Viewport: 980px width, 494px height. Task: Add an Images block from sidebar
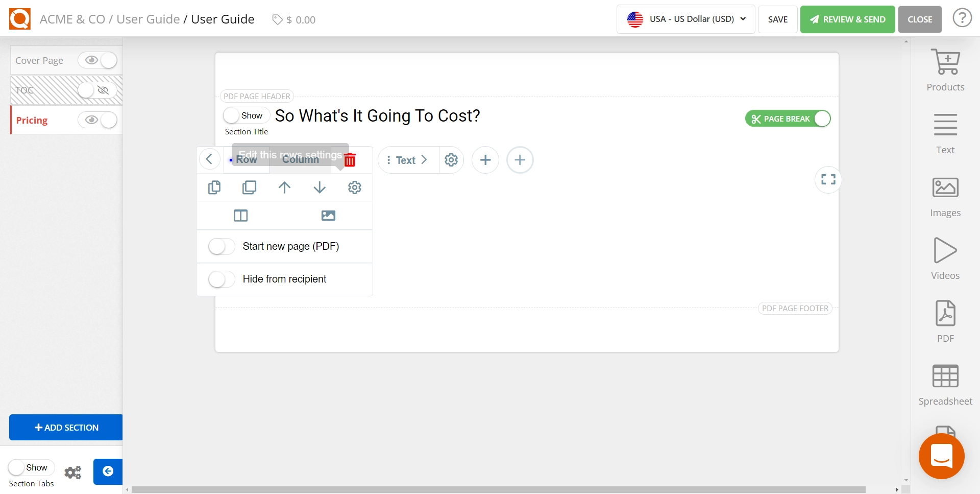pyautogui.click(x=945, y=196)
